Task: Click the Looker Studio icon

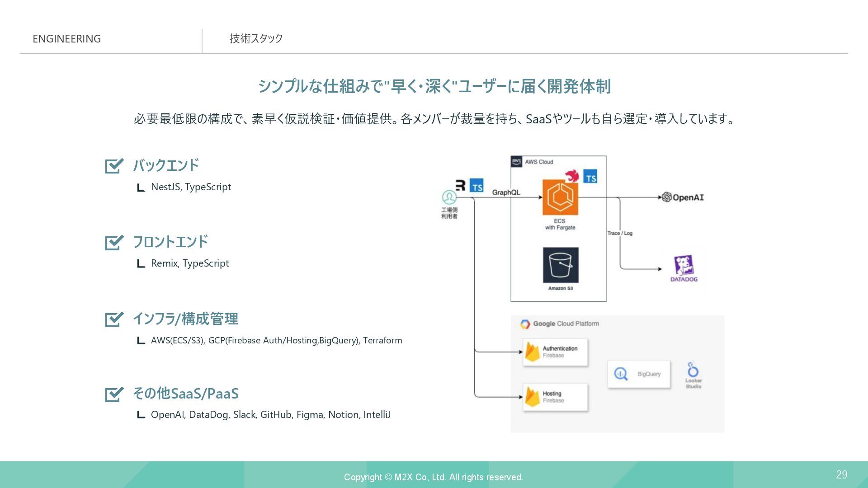Action: [693, 370]
